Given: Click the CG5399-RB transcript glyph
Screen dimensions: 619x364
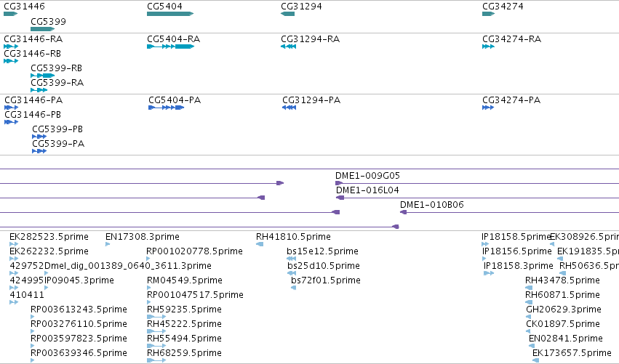Looking at the screenshot, I should [x=43, y=76].
